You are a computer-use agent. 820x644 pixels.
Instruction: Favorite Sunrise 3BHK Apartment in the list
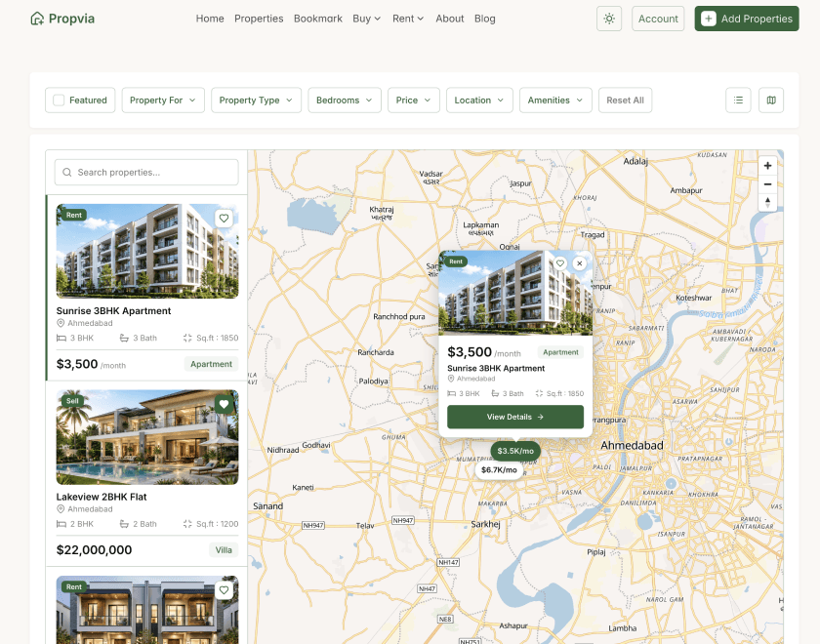224,219
